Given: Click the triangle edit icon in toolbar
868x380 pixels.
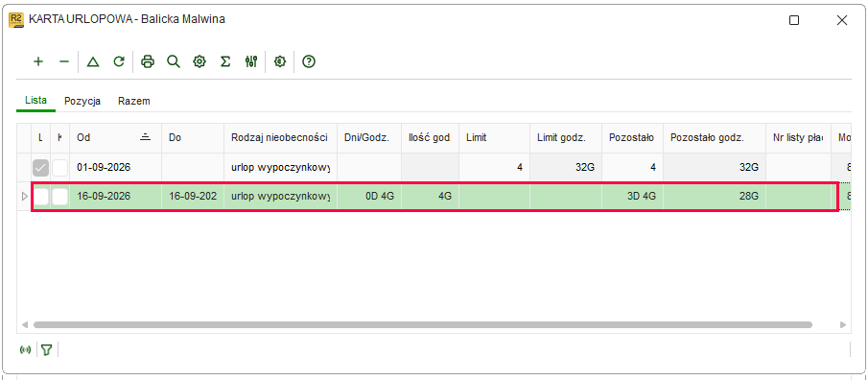Looking at the screenshot, I should (x=93, y=61).
